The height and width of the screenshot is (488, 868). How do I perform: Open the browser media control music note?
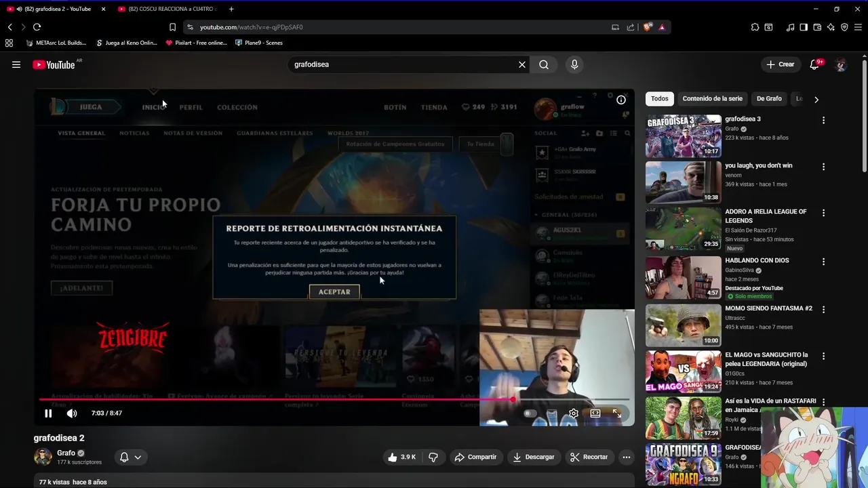click(x=790, y=27)
